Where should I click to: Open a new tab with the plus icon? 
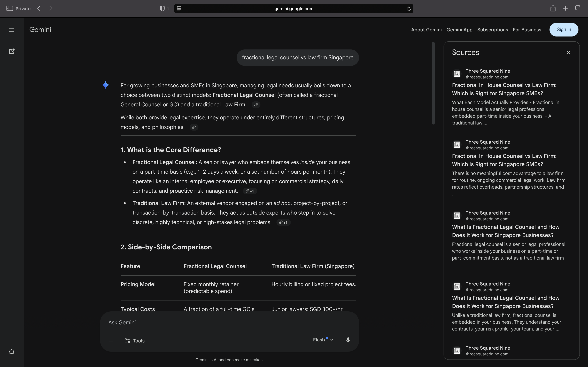click(x=566, y=9)
